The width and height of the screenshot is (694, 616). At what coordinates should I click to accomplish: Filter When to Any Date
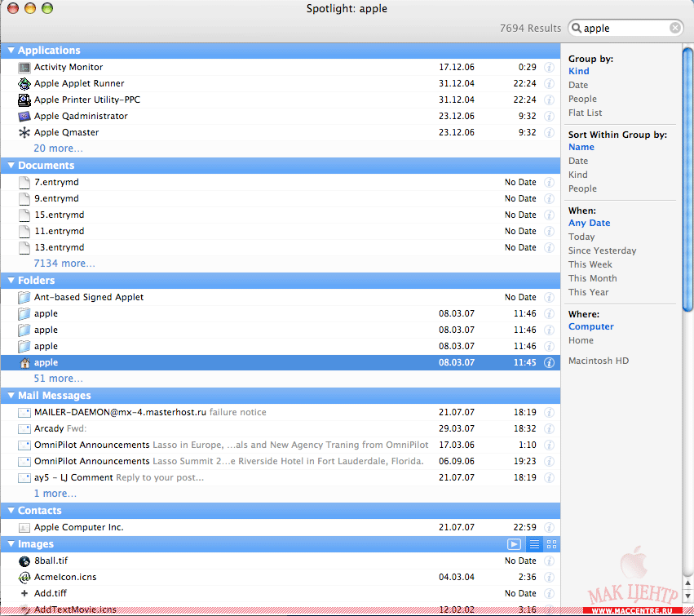click(589, 224)
